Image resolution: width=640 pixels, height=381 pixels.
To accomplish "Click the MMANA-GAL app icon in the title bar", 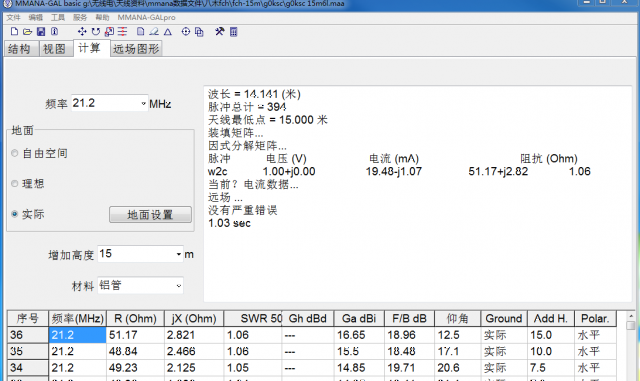I will (7, 4).
